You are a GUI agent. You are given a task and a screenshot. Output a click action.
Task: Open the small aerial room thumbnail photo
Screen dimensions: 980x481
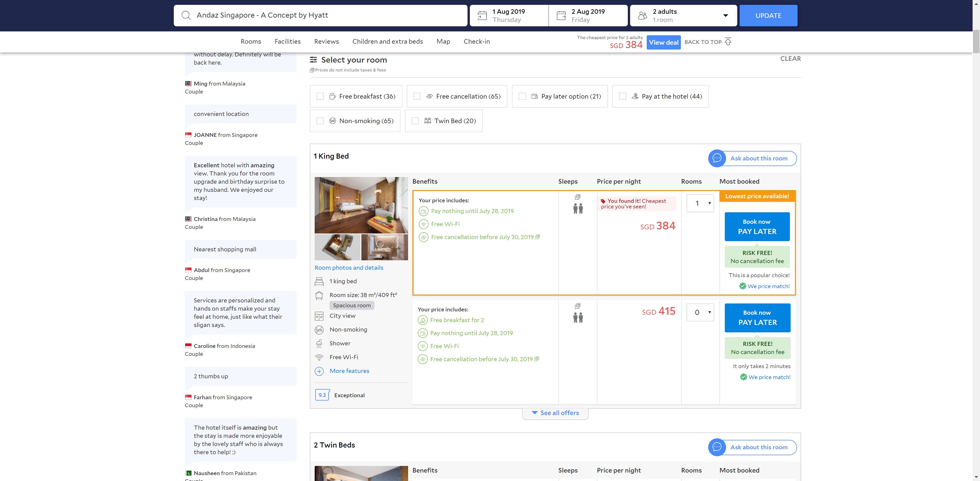point(337,248)
